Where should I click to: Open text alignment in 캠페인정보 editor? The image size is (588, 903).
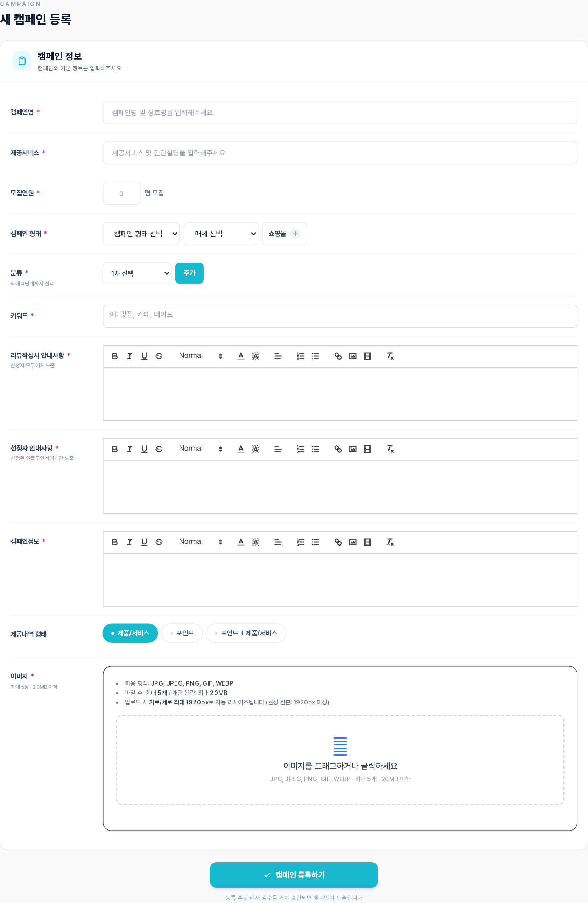[x=278, y=542]
